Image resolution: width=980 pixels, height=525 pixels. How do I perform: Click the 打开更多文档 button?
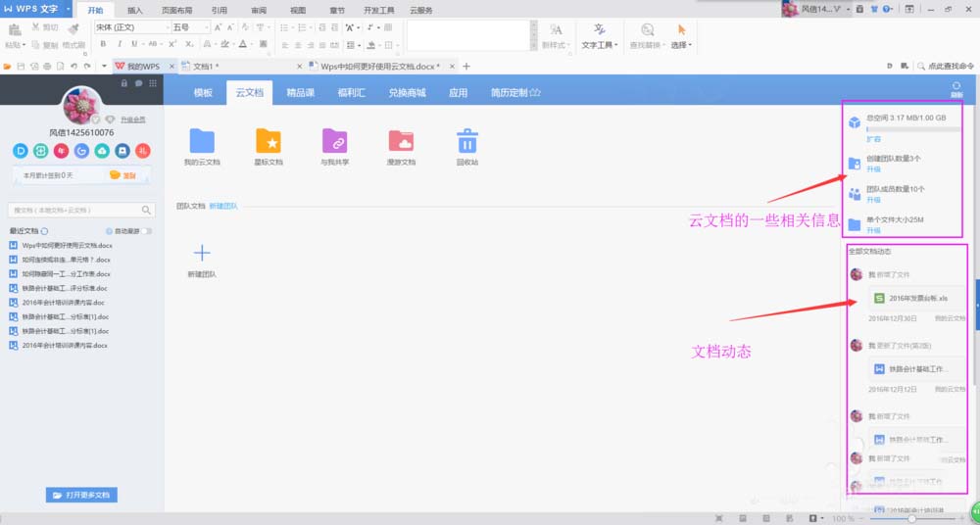(x=81, y=495)
